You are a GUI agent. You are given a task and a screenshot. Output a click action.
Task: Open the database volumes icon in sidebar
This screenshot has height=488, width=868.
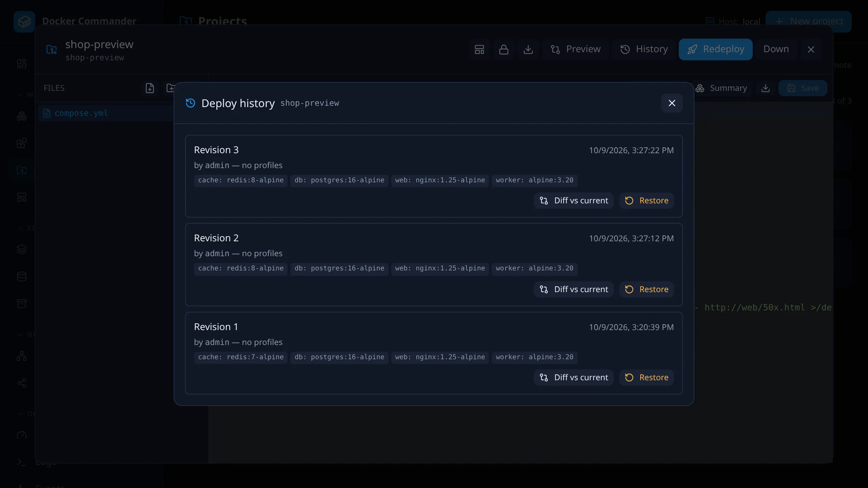coord(22,277)
